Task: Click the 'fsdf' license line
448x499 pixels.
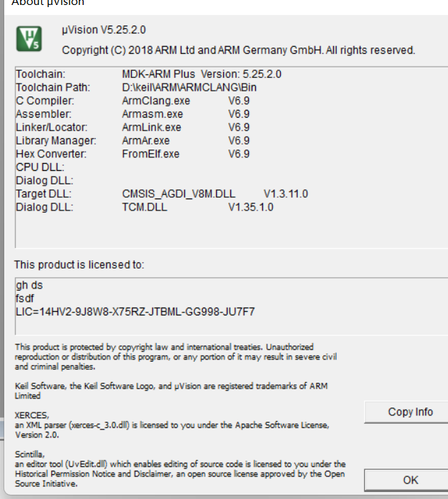Action: pos(25,298)
